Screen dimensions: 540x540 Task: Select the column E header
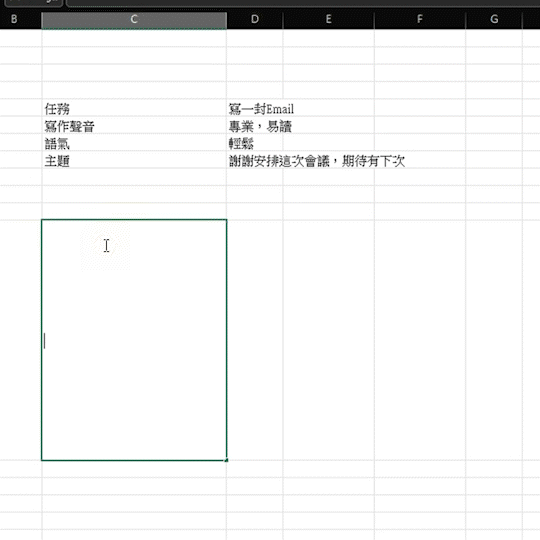click(329, 20)
